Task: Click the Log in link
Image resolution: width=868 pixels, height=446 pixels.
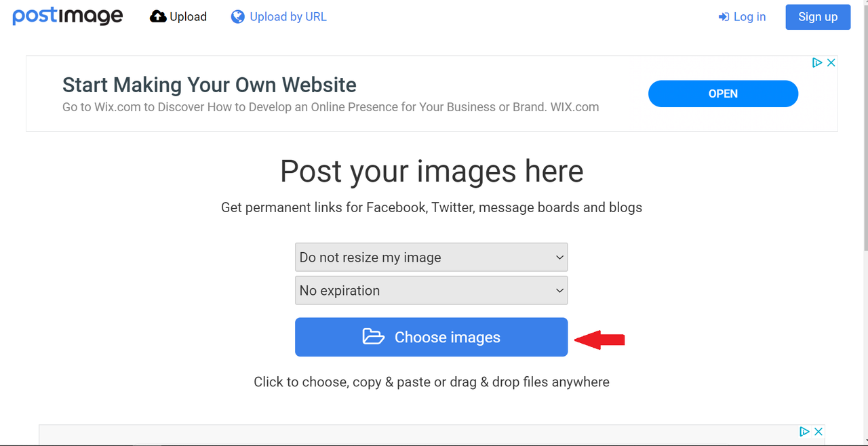Action: 742,17
